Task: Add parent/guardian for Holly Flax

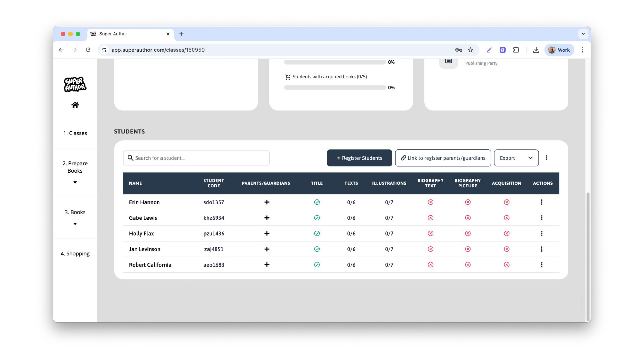Action: pyautogui.click(x=267, y=233)
